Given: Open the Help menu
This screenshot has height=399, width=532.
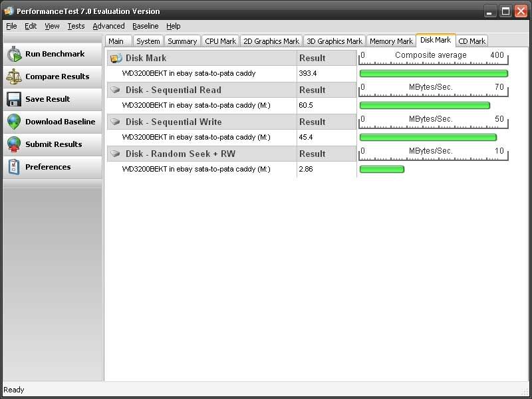Looking at the screenshot, I should click(174, 26).
